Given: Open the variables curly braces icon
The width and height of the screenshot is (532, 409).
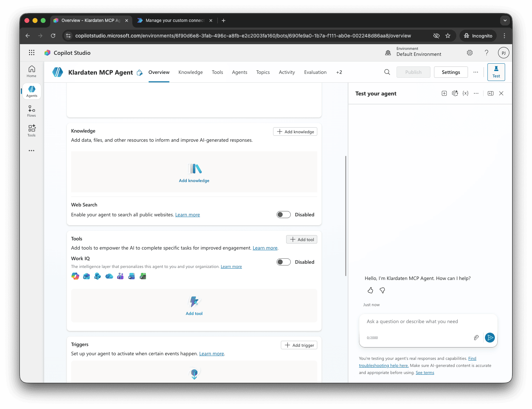Looking at the screenshot, I should 466,93.
